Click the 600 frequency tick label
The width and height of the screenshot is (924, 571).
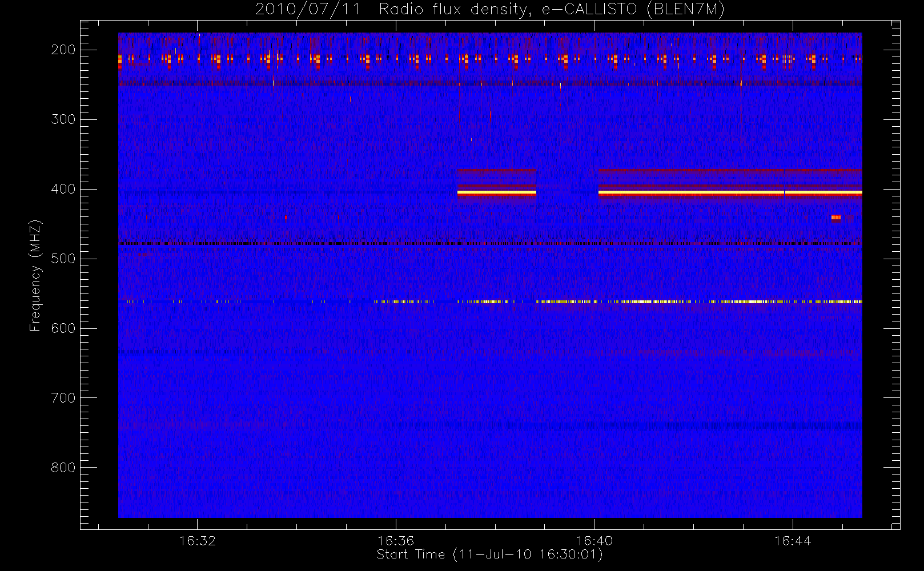pos(63,328)
